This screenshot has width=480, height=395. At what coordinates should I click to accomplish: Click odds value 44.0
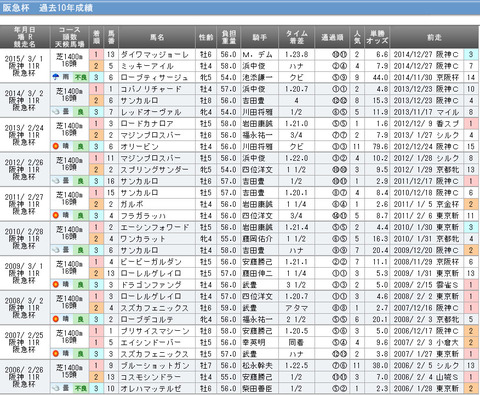point(380,77)
